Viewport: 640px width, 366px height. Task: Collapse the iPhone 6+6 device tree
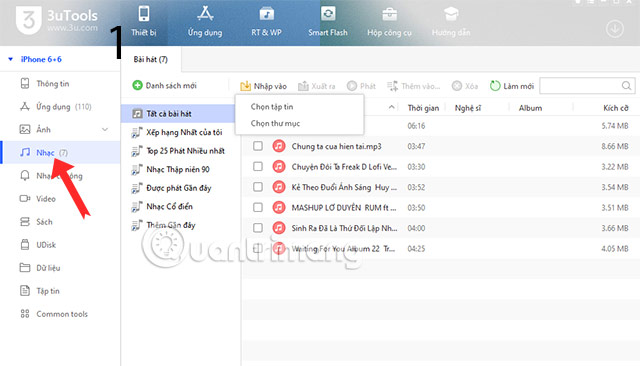[11, 59]
